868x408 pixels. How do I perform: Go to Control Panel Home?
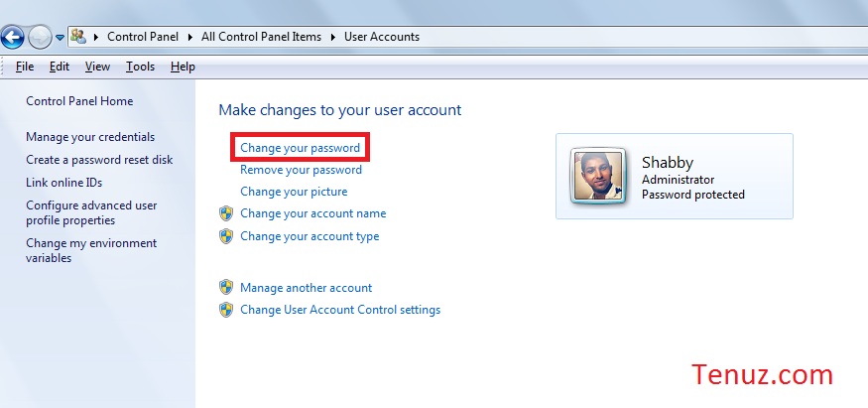click(79, 101)
